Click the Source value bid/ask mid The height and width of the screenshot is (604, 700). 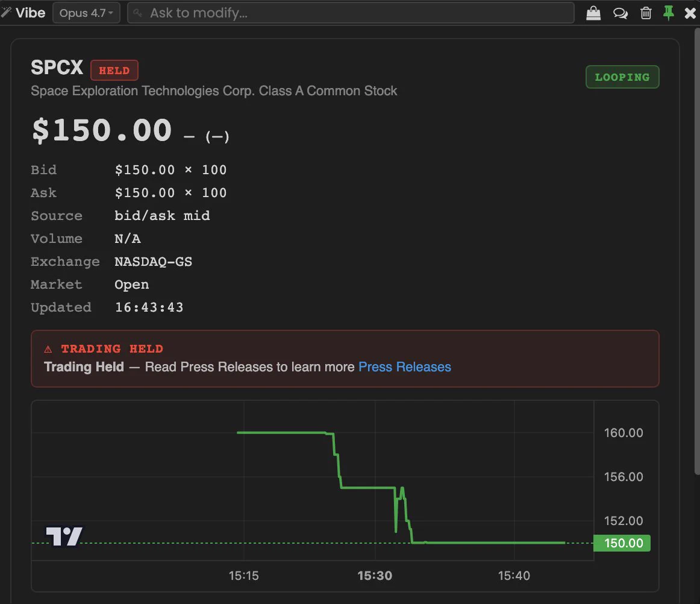coord(162,216)
